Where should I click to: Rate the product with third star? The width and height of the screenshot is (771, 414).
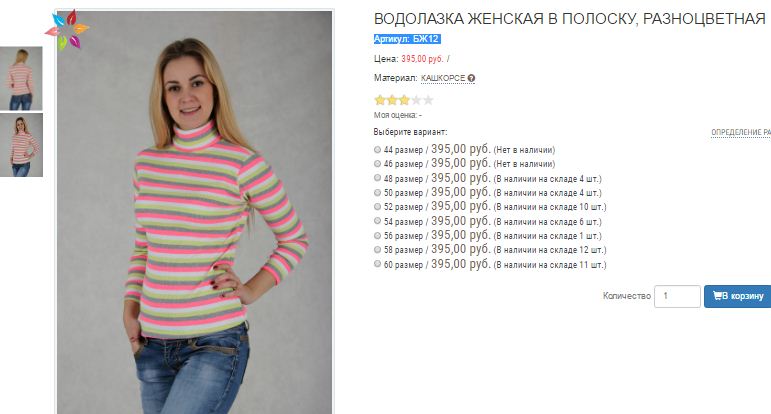click(404, 100)
